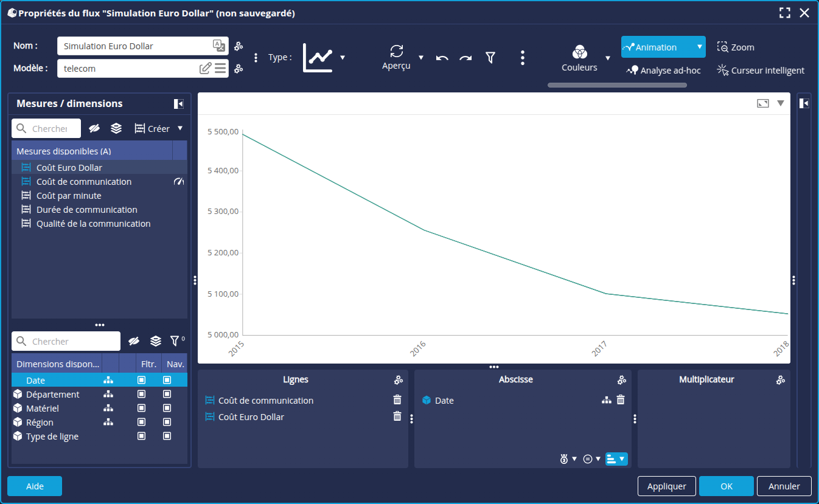Select Analyse ad-hoc option

pyautogui.click(x=664, y=71)
